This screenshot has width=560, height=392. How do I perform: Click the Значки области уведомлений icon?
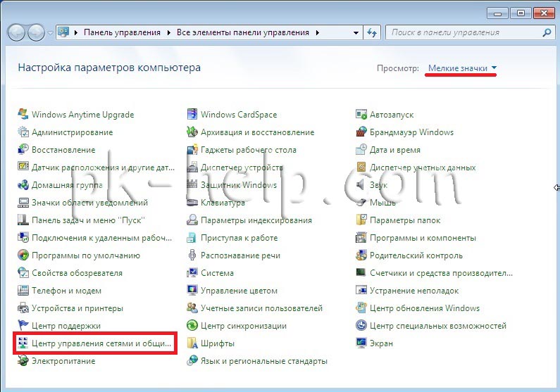tap(23, 203)
